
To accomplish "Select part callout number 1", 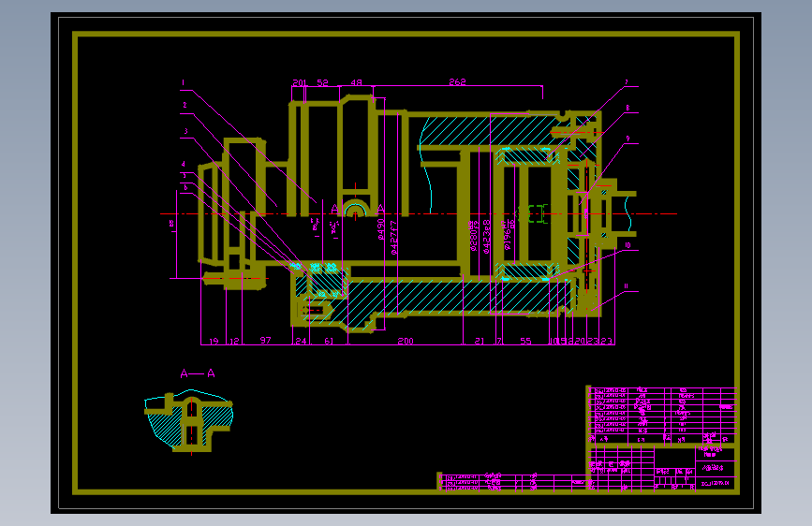I will [x=183, y=82].
